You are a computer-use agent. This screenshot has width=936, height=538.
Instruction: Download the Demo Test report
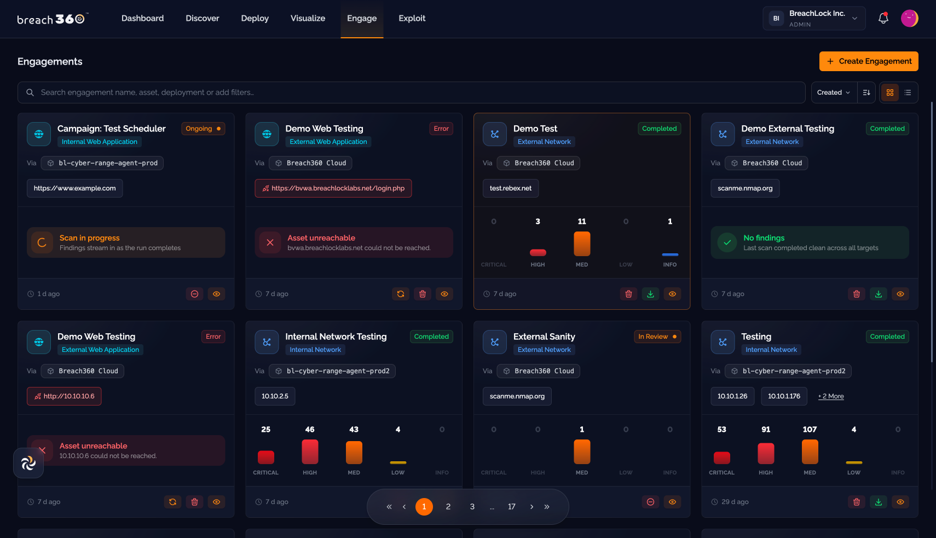click(651, 294)
